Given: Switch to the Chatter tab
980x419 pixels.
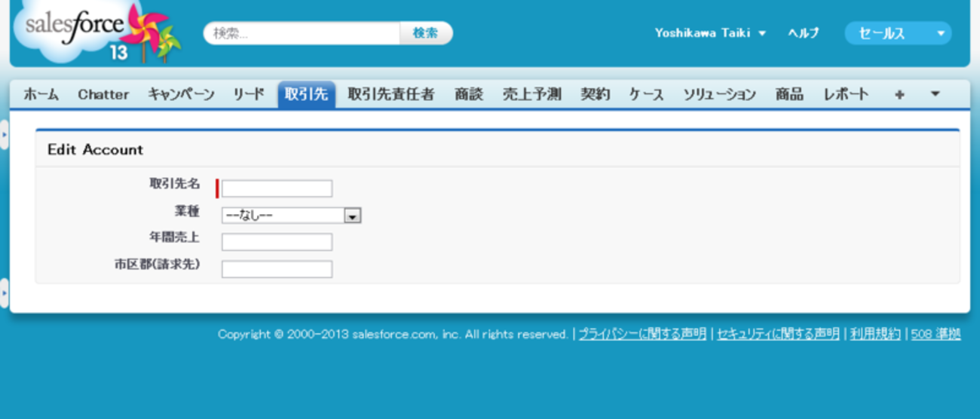Looking at the screenshot, I should pos(103,95).
